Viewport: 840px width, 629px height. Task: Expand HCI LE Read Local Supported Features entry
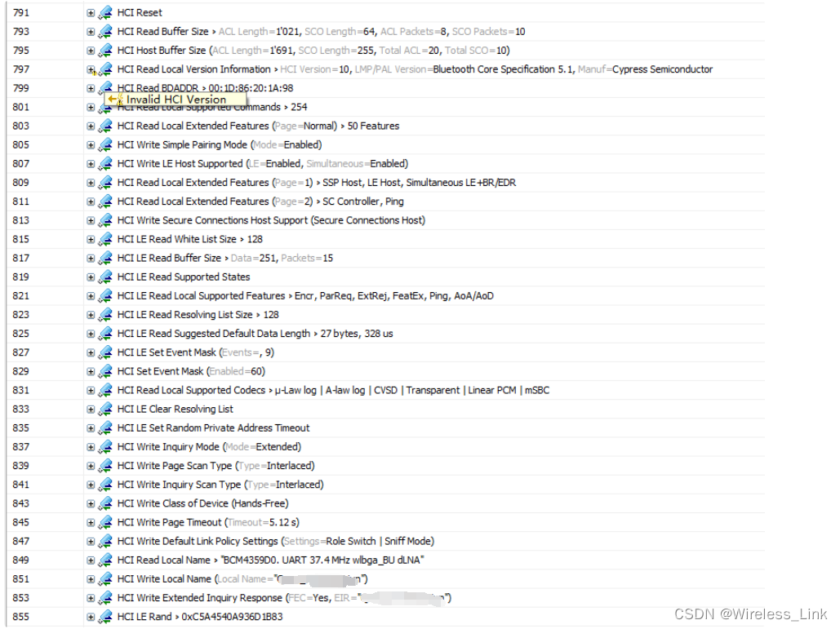click(x=90, y=295)
